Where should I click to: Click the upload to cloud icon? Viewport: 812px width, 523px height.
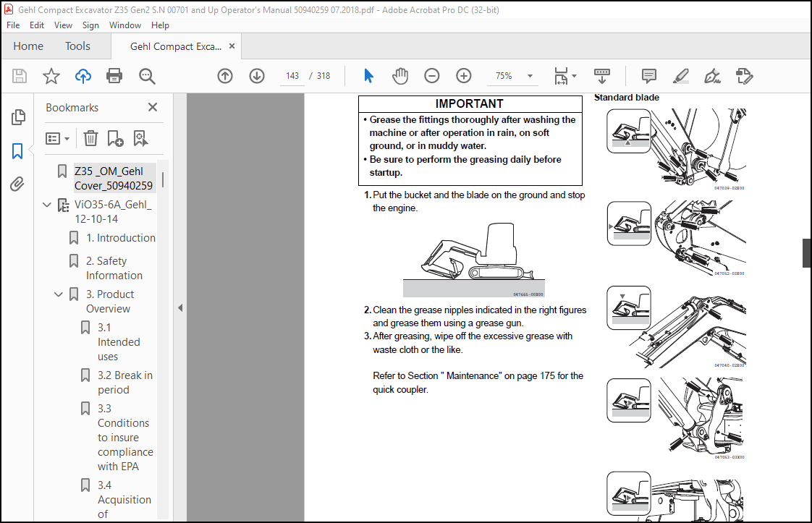click(83, 76)
